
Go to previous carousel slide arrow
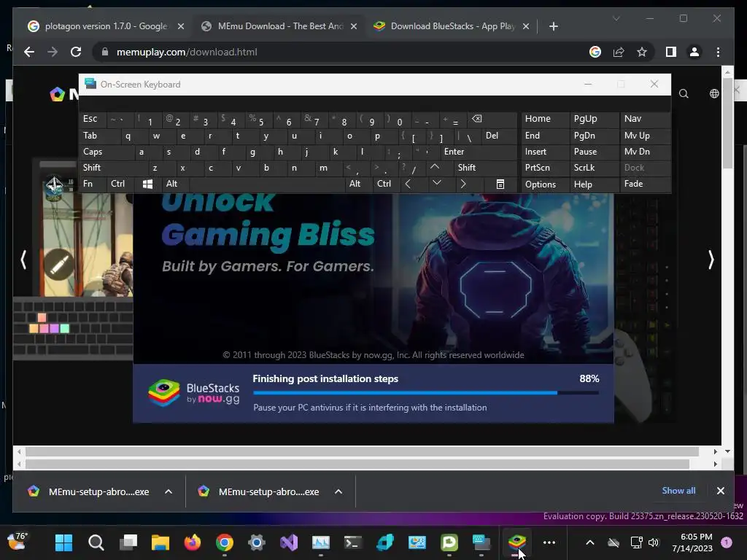tap(23, 260)
